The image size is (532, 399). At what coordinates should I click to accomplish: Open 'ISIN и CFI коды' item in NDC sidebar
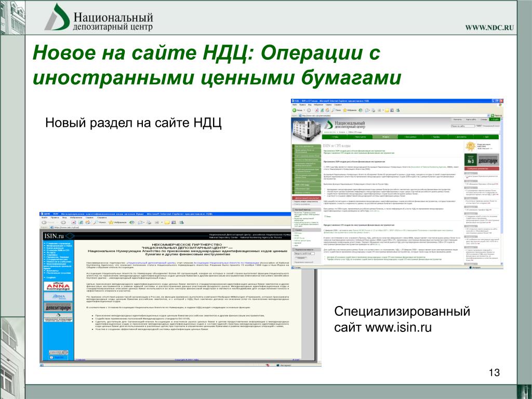[307, 185]
